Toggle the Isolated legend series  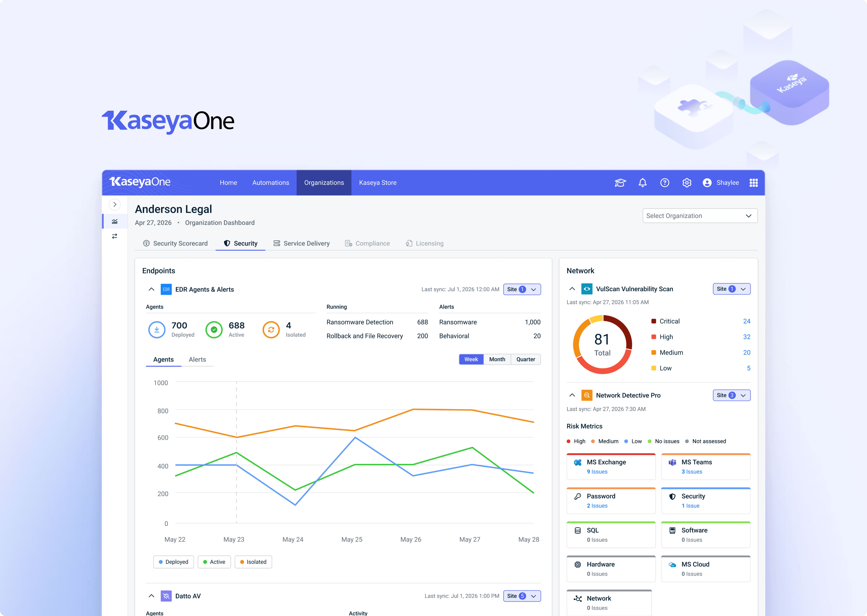click(253, 562)
